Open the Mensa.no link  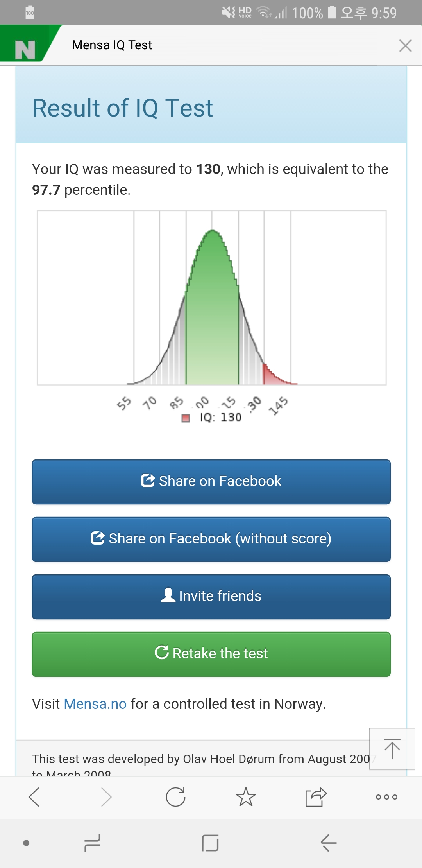pos(95,704)
